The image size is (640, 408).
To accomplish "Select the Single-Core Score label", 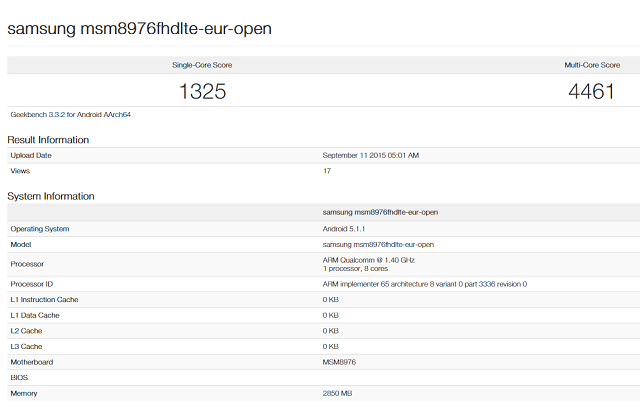I will [202, 65].
